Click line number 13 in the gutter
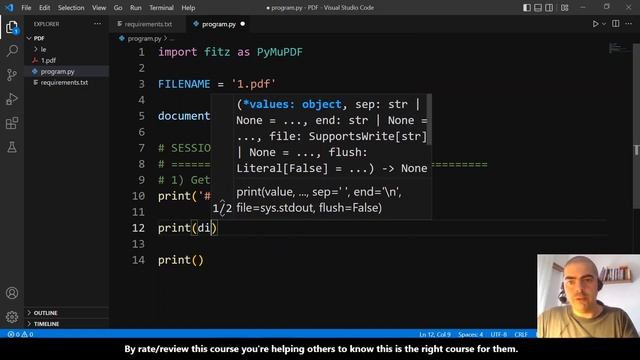The height and width of the screenshot is (360, 640). [x=138, y=244]
